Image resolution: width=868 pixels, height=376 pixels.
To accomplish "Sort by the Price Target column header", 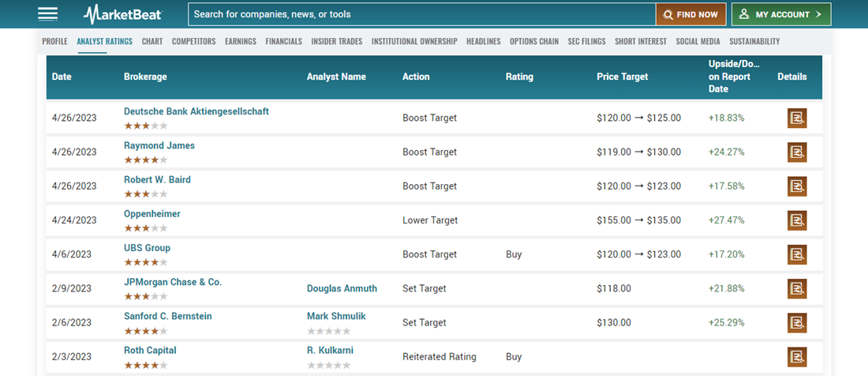I will coord(623,77).
